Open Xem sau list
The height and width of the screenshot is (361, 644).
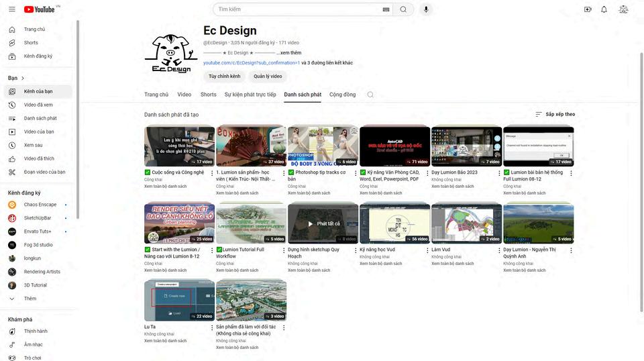(38, 145)
